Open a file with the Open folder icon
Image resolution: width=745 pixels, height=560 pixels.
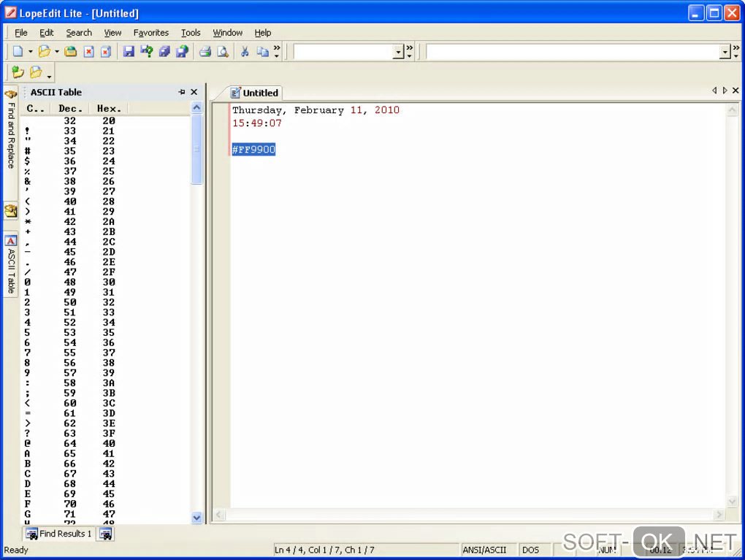pyautogui.click(x=44, y=51)
